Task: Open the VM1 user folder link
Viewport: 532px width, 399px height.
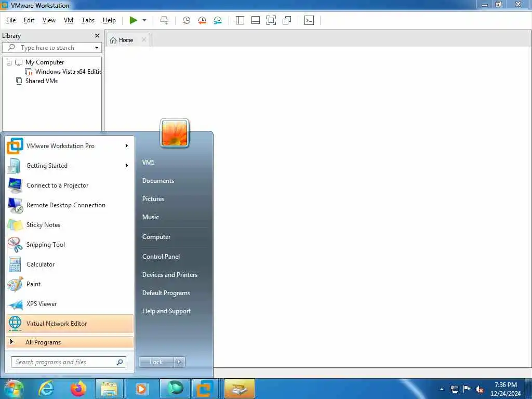Action: tap(148, 163)
